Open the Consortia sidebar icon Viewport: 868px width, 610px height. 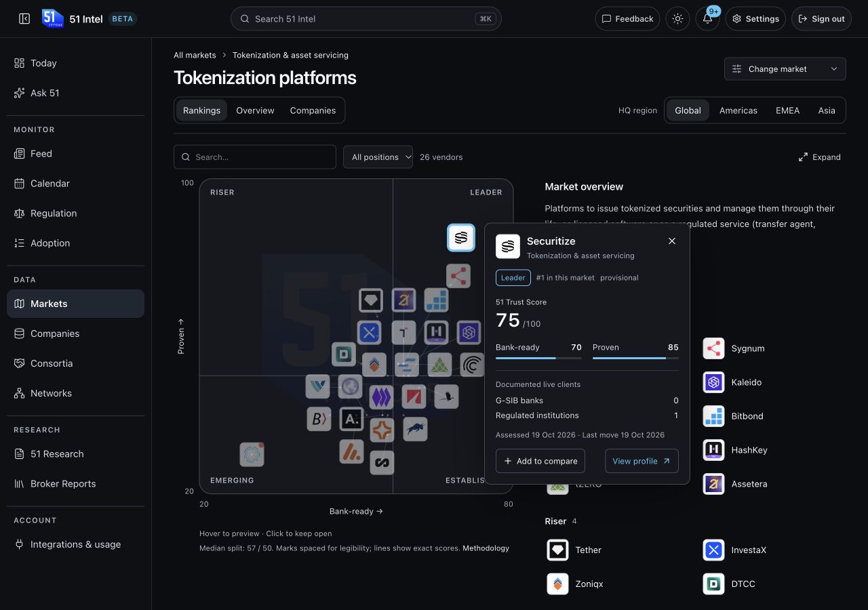coord(19,363)
